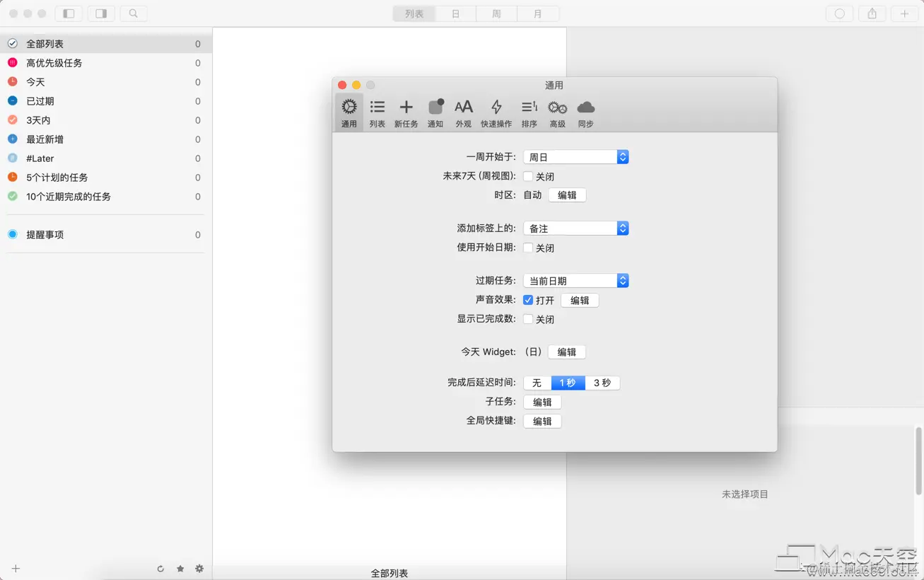Image resolution: width=924 pixels, height=580 pixels.
Task: Select the 最近新增 smart list
Action: [106, 139]
